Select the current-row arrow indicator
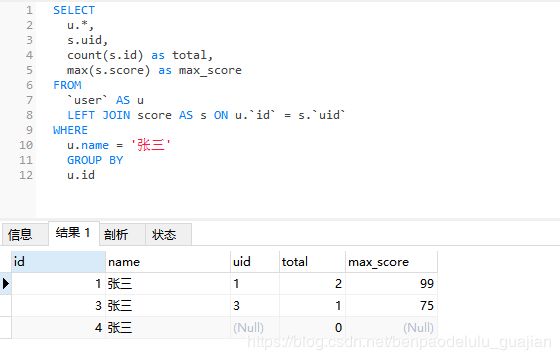560x360 pixels. click(x=6, y=284)
